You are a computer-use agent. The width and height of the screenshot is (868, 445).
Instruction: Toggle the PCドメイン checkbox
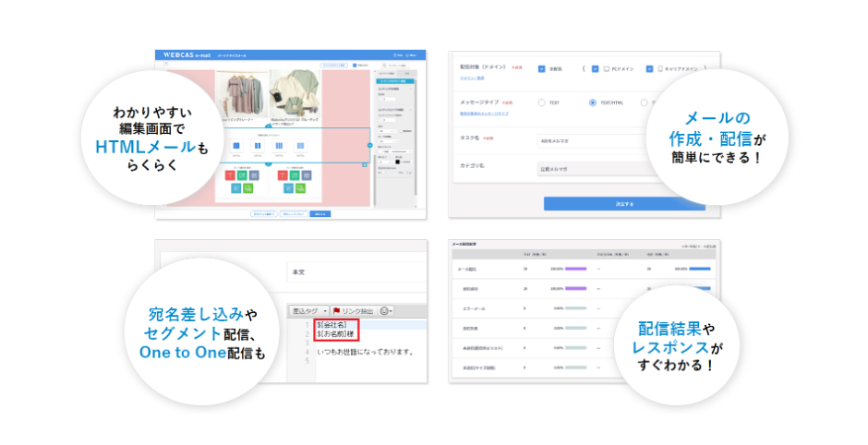(596, 68)
